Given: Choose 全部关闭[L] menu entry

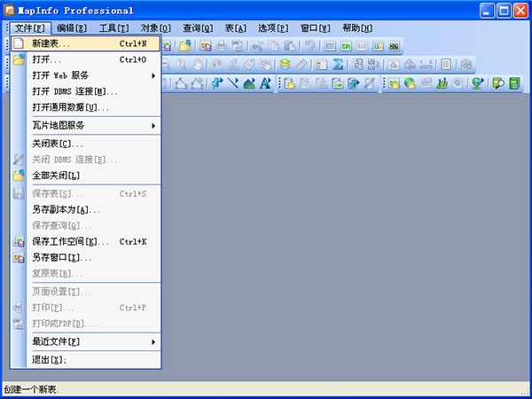Looking at the screenshot, I should tap(86, 176).
